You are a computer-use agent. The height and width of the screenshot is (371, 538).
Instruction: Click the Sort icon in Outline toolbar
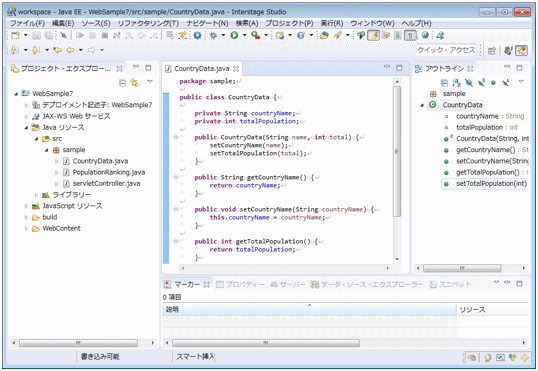point(456,83)
